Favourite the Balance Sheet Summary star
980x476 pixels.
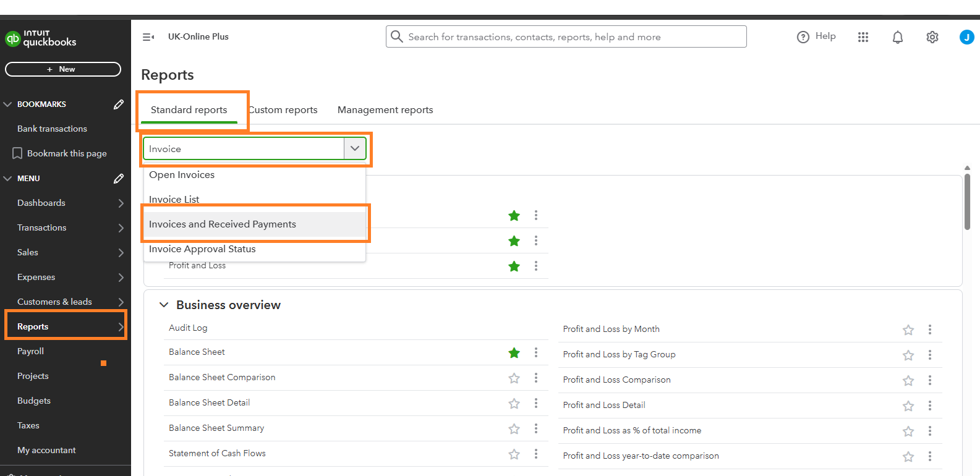tap(514, 428)
